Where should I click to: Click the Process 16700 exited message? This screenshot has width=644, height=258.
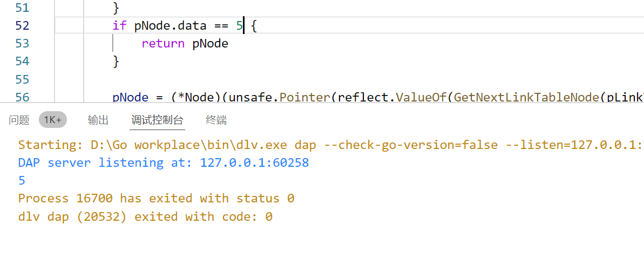tap(157, 199)
